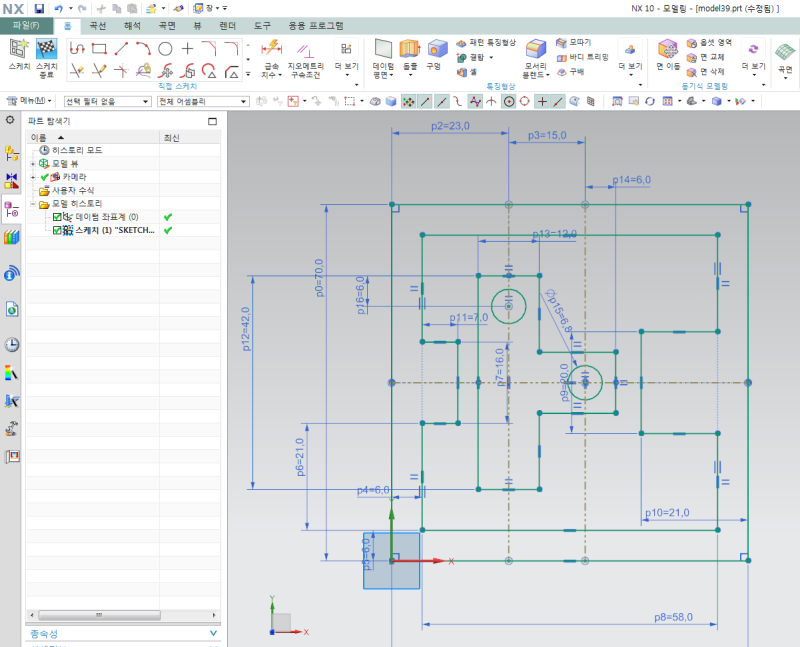This screenshot has height=647, width=800.
Task: Open the 구멍 (Hole) feature tool
Action: click(436, 48)
